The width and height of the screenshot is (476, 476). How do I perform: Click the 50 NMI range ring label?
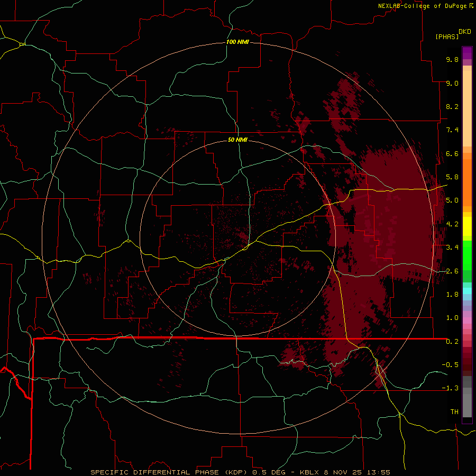237,140
